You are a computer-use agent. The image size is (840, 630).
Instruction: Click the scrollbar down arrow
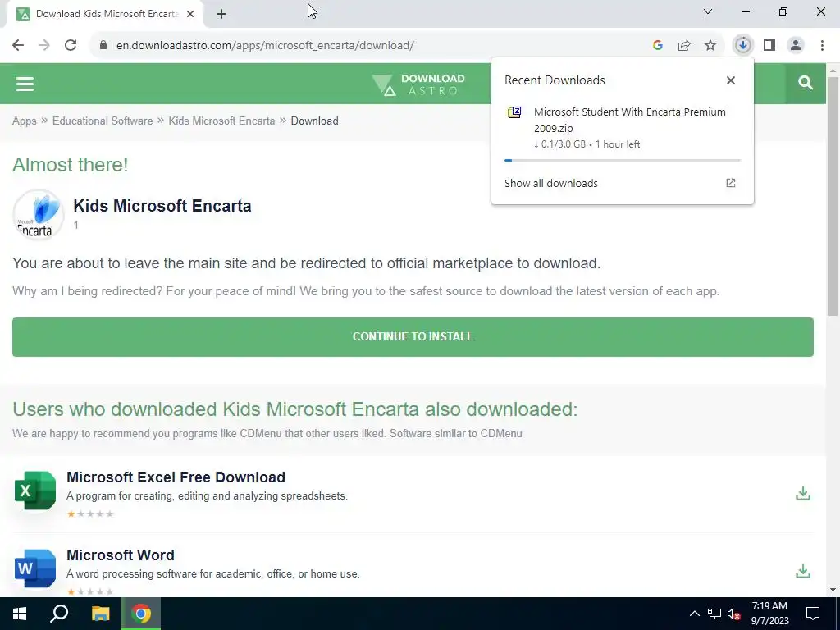click(833, 590)
